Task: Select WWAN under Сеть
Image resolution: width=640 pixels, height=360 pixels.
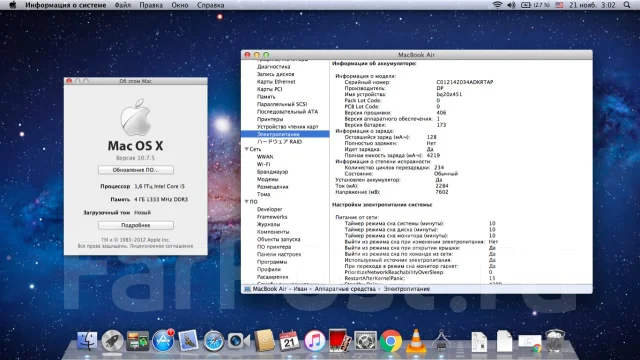Action: click(265, 157)
